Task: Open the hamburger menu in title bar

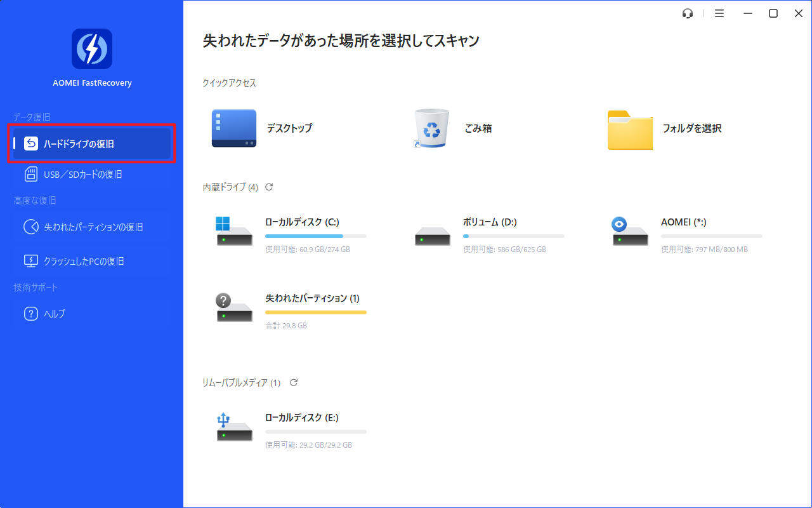Action: pyautogui.click(x=719, y=13)
